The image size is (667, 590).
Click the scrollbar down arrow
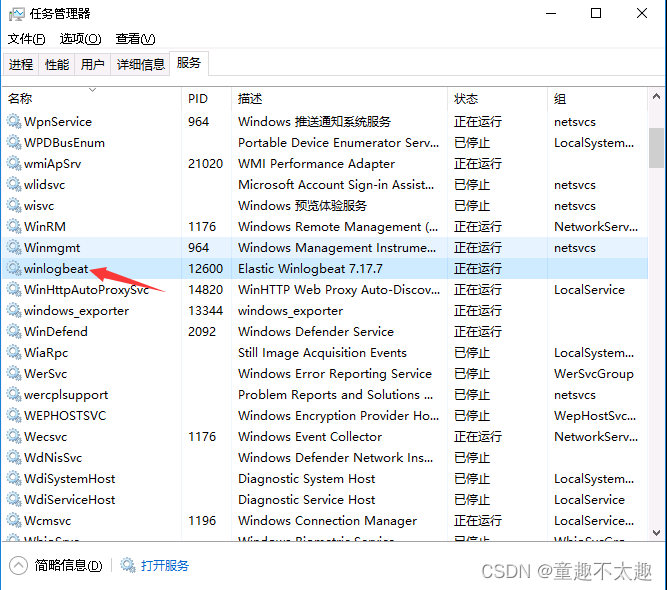coord(656,533)
